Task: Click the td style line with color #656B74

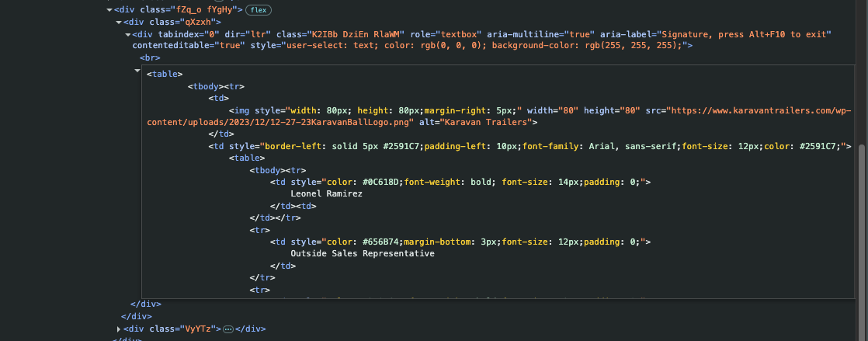Action: point(460,242)
